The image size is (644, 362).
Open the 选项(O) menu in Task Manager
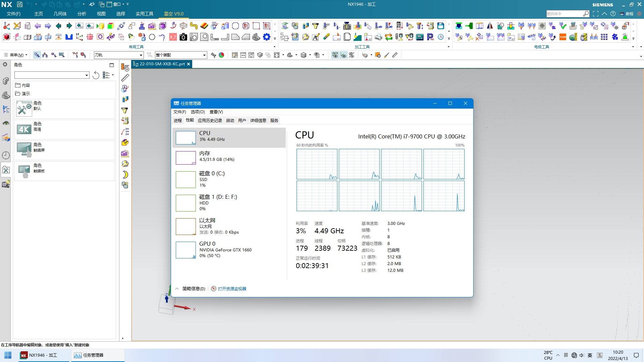[198, 112]
